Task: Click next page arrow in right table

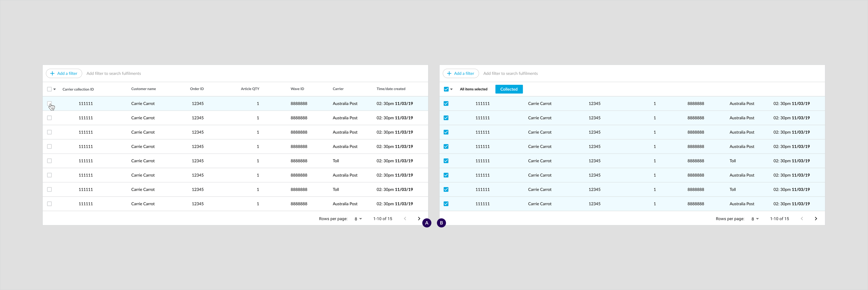Action: click(x=816, y=219)
